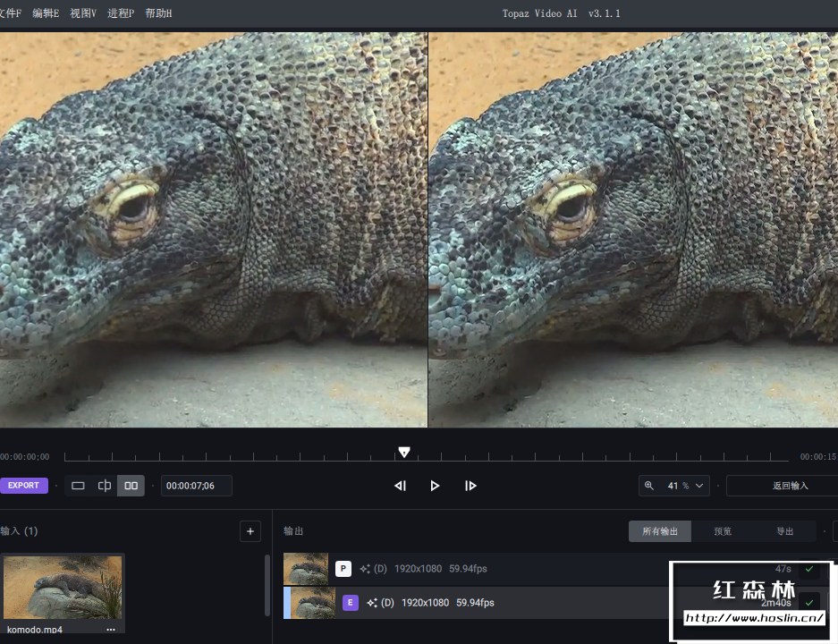This screenshot has width=838, height=644.
Task: Open komodo.mp4 three-dot options menu
Action: coord(111,630)
